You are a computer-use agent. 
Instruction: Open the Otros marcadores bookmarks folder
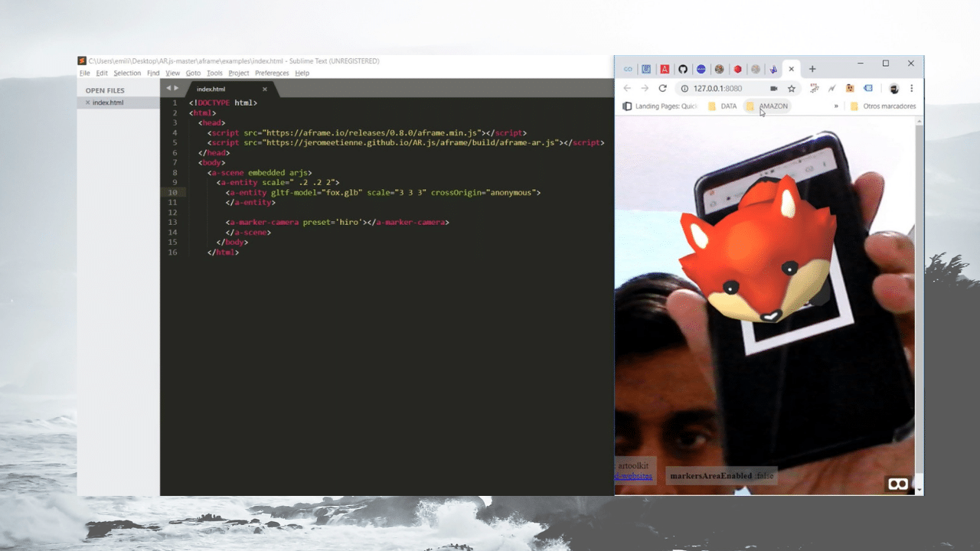(883, 106)
